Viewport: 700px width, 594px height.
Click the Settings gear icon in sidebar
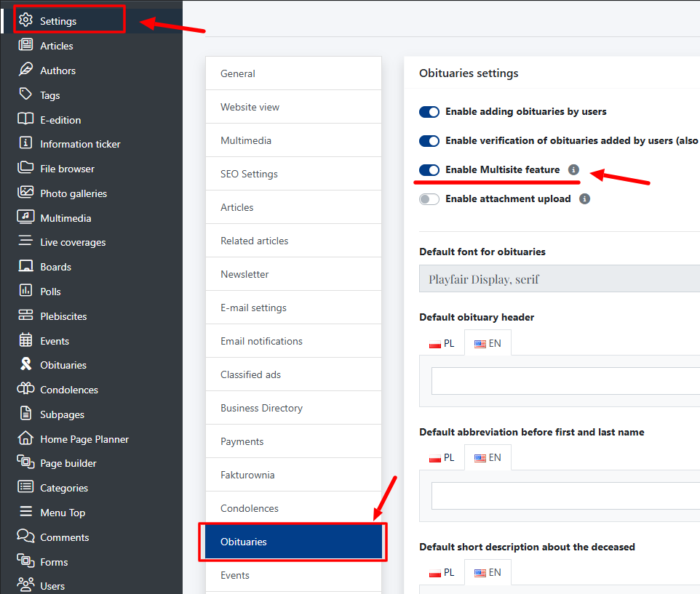pyautogui.click(x=25, y=20)
